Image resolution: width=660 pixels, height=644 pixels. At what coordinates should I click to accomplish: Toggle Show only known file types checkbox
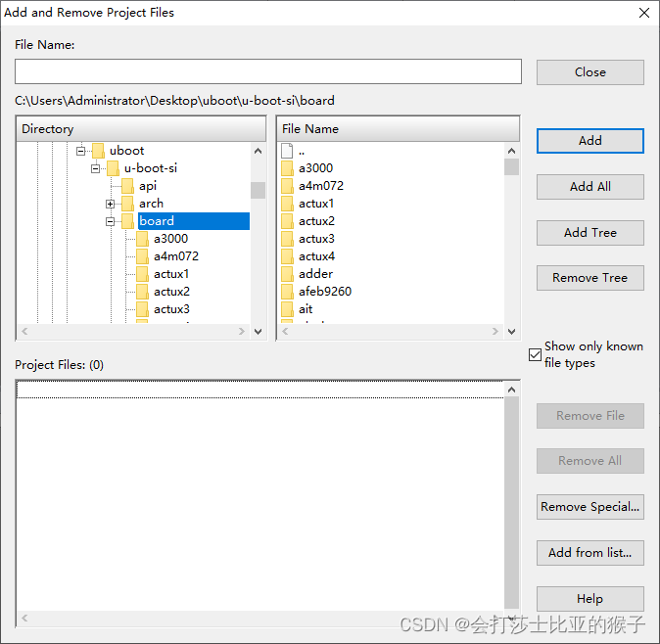(x=535, y=354)
